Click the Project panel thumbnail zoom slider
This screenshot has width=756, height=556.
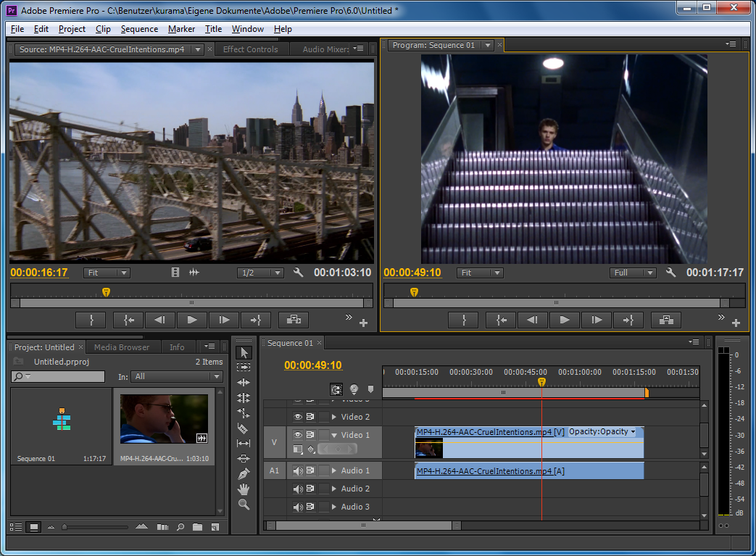[x=65, y=527]
